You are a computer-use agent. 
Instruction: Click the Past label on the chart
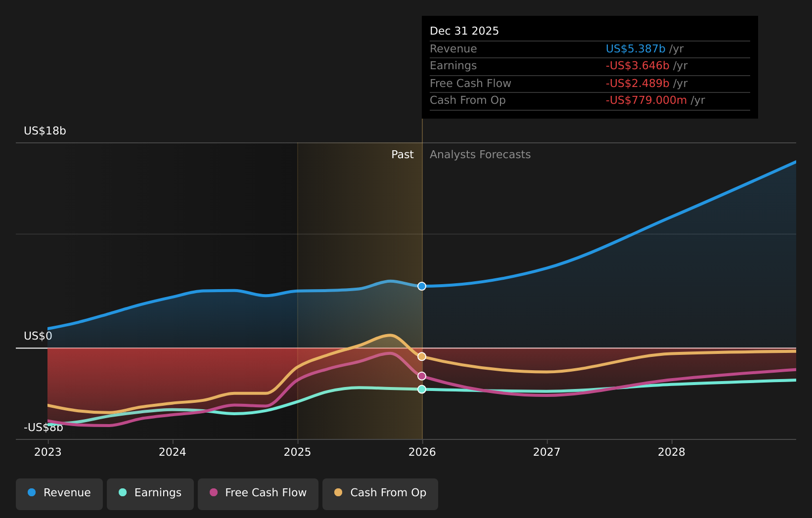pyautogui.click(x=403, y=155)
